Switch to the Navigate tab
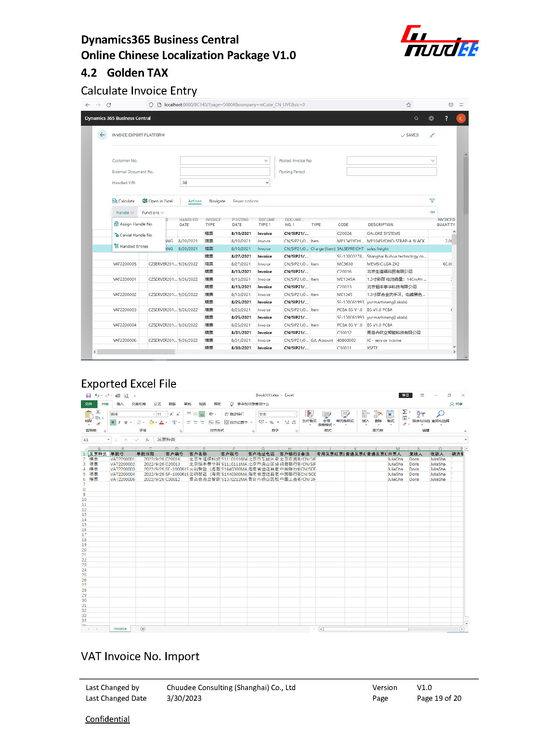Image resolution: width=535 pixels, height=756 pixels. click(217, 201)
